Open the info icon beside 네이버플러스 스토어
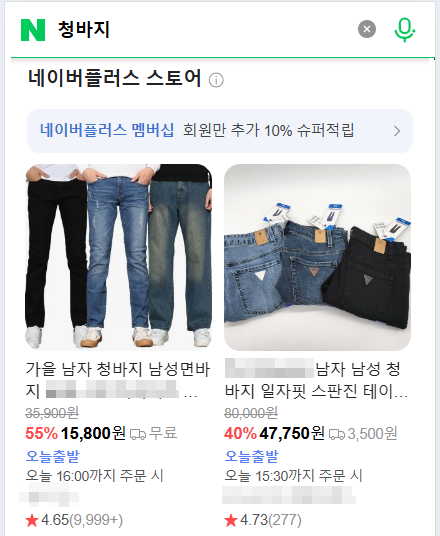 [x=216, y=80]
